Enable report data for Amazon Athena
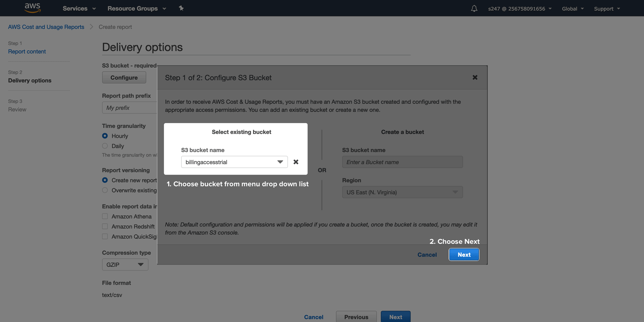 (105, 216)
